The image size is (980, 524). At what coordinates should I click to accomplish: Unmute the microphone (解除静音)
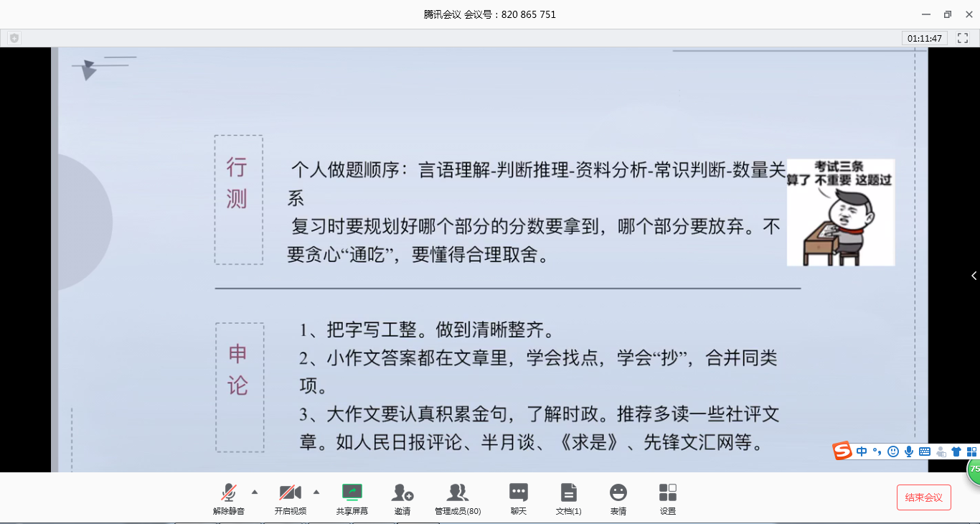(x=229, y=493)
